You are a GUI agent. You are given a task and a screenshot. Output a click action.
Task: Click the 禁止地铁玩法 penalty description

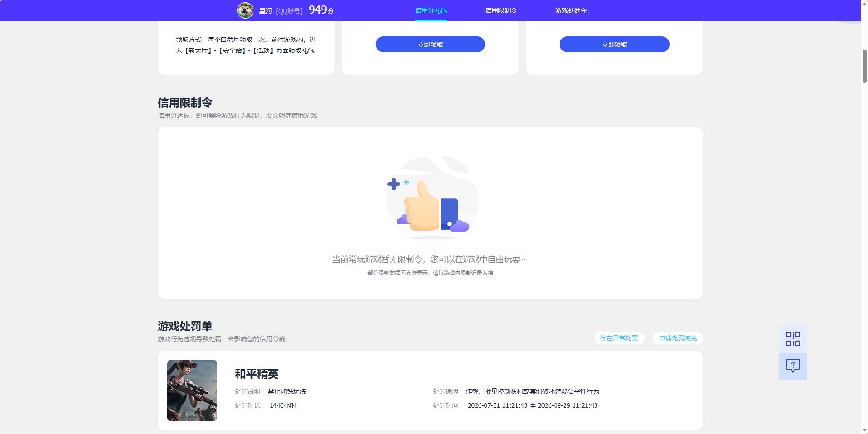(287, 391)
